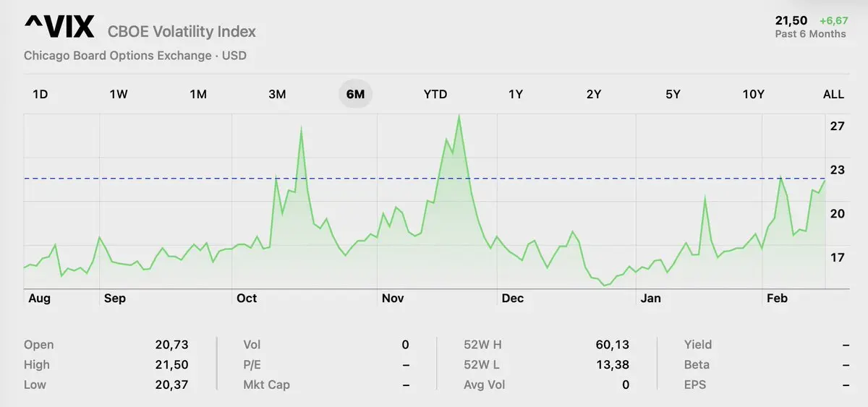
Task: Select the 1Y time range
Action: pyautogui.click(x=515, y=94)
